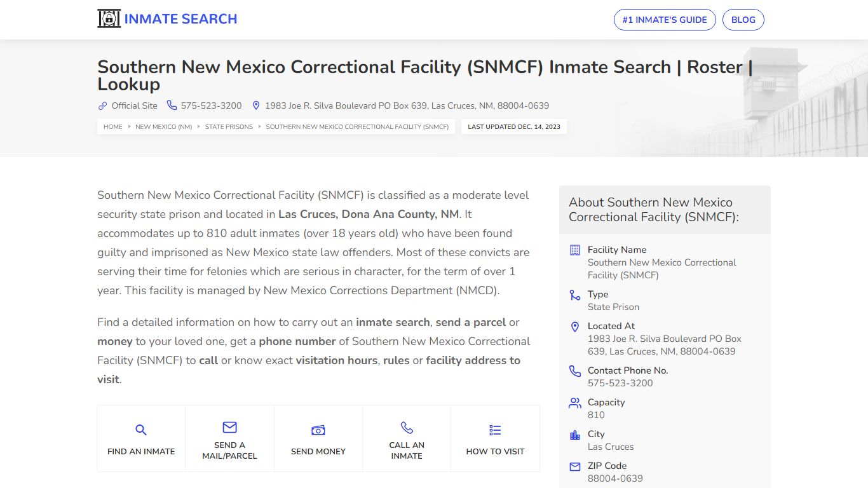Click the bold "phone number" phrase
This screenshot has height=488, width=868.
(x=297, y=341)
